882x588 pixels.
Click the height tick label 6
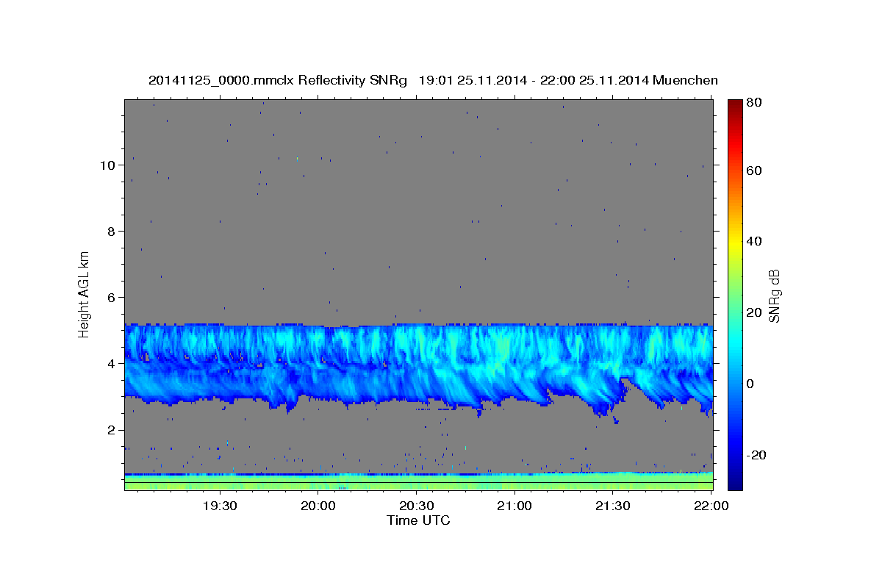tap(112, 297)
